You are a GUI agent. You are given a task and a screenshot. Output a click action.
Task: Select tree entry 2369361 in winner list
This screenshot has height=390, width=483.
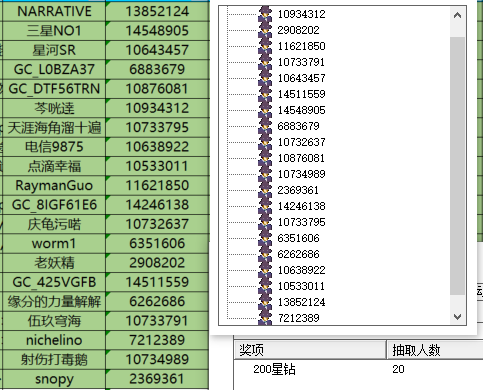[x=298, y=190]
